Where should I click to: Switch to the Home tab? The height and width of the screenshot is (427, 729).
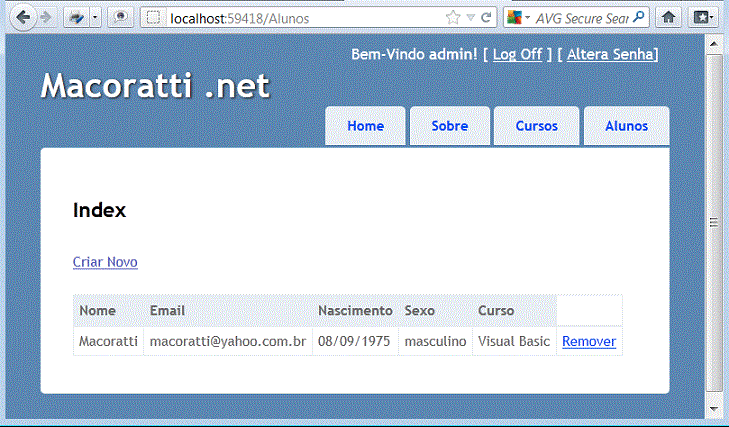click(x=365, y=126)
